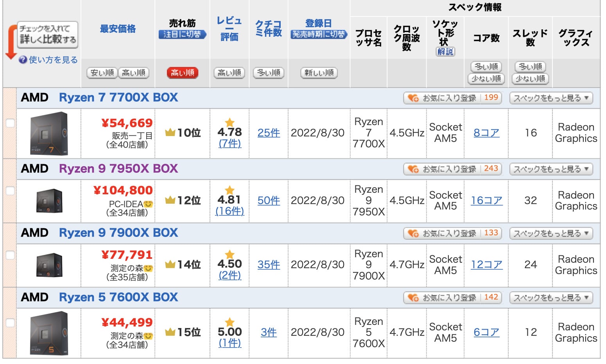The height and width of the screenshot is (364, 606).
Task: Click the 登録日 column header
Action: click(319, 23)
